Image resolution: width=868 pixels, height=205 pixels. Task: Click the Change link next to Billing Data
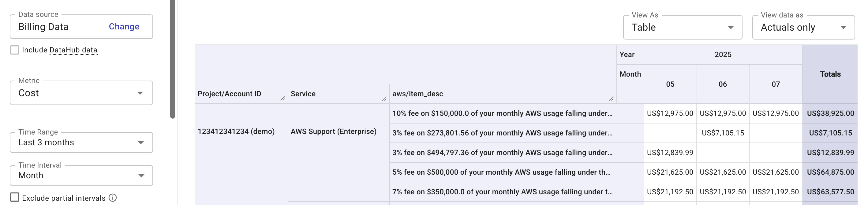pyautogui.click(x=124, y=27)
